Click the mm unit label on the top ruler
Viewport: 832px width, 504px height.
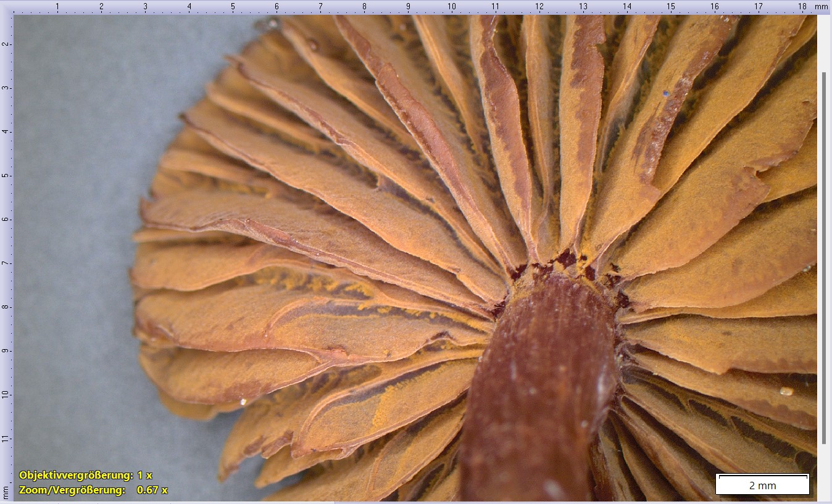[821, 7]
